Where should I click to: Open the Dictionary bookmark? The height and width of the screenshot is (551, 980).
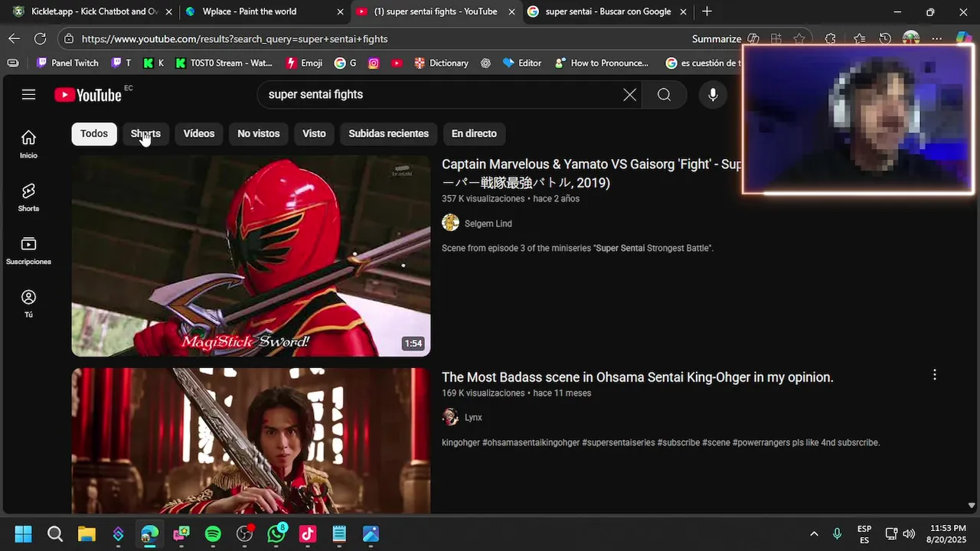(x=441, y=63)
